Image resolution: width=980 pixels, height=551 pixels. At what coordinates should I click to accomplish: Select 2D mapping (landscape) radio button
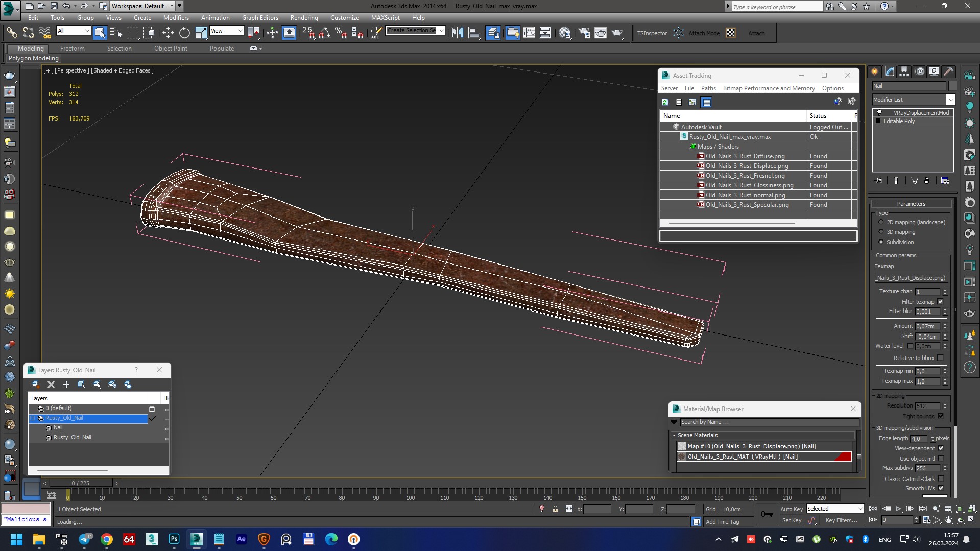click(x=881, y=222)
